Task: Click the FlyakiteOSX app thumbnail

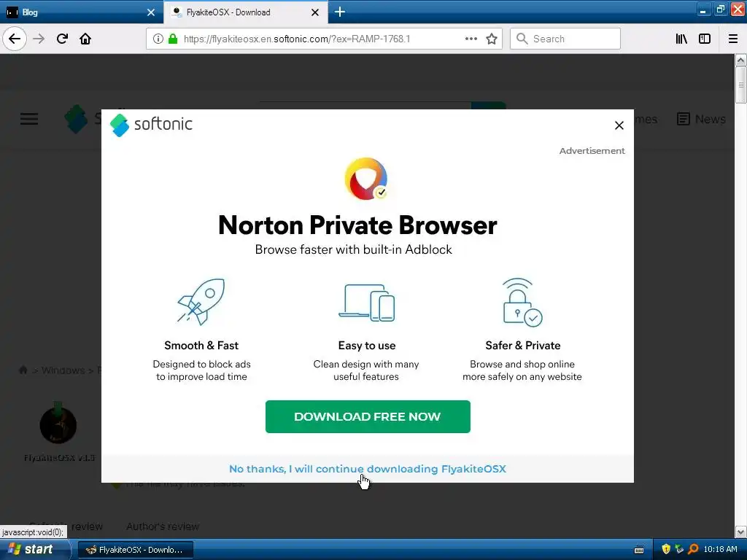Action: 58,425
